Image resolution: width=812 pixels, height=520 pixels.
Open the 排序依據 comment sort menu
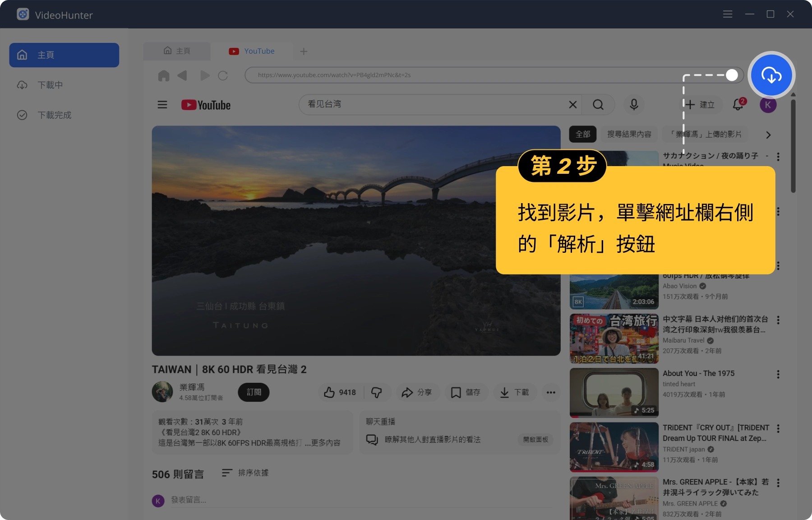(246, 473)
